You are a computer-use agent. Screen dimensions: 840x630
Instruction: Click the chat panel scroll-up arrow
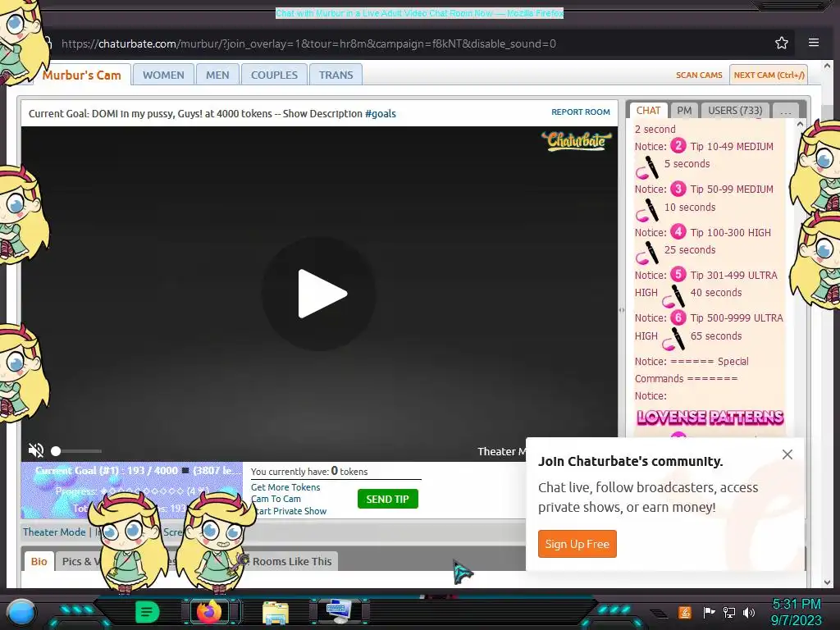[x=800, y=125]
